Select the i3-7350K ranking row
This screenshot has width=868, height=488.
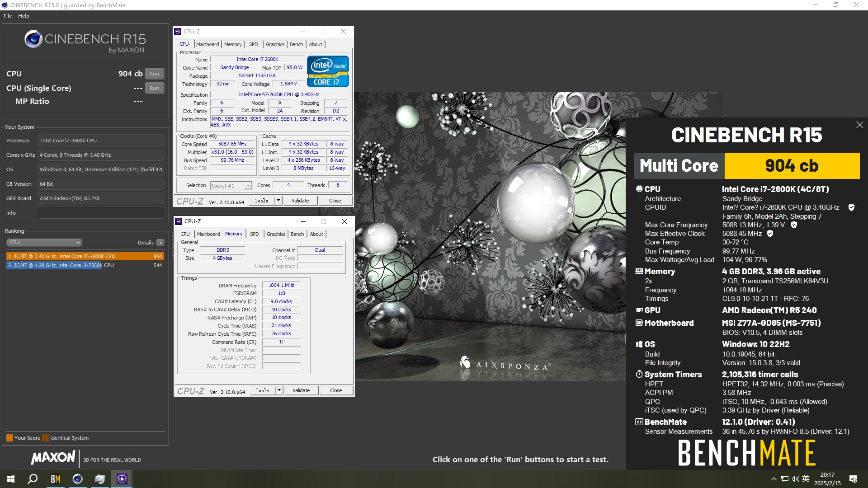pyautogui.click(x=85, y=265)
